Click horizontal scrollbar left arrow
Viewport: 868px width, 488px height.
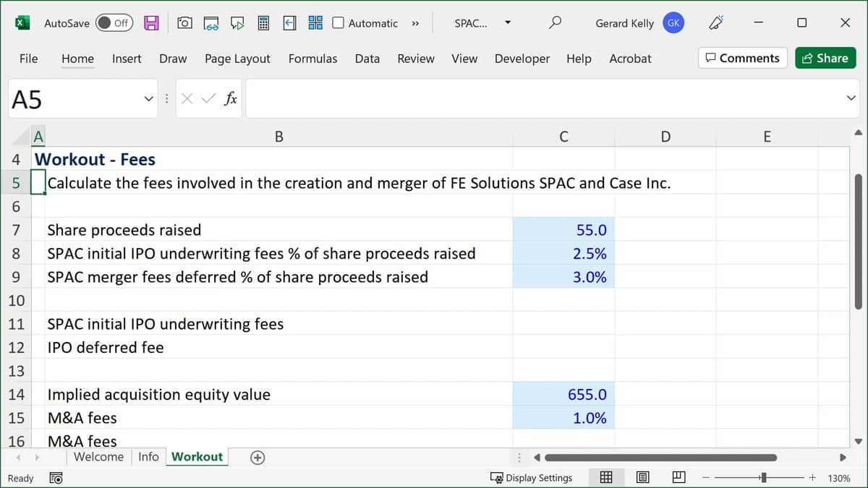pyautogui.click(x=537, y=457)
